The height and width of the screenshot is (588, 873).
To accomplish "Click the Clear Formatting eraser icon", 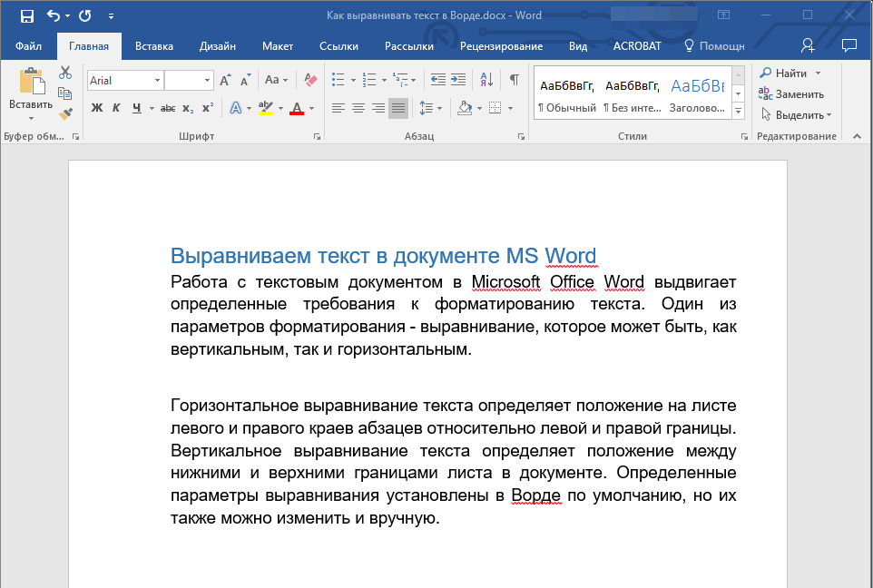I will (x=311, y=80).
